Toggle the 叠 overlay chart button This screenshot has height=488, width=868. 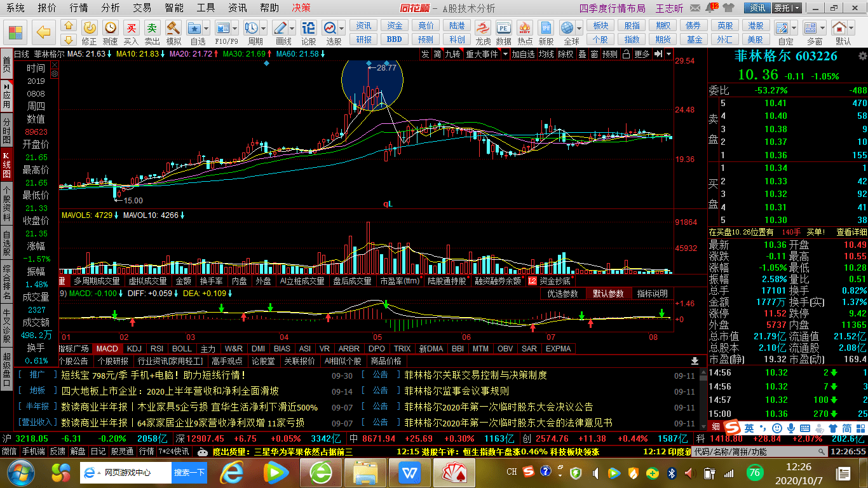click(x=582, y=54)
